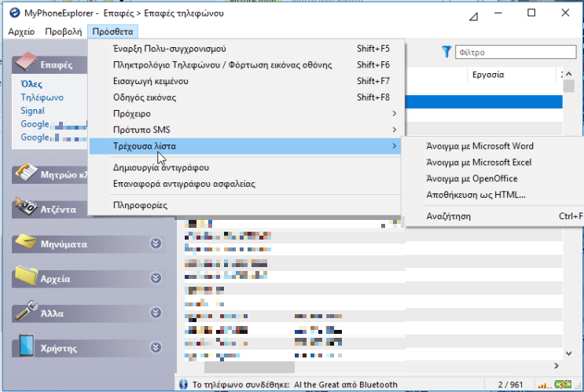Click the Χρήστης section header label

pyautogui.click(x=59, y=349)
